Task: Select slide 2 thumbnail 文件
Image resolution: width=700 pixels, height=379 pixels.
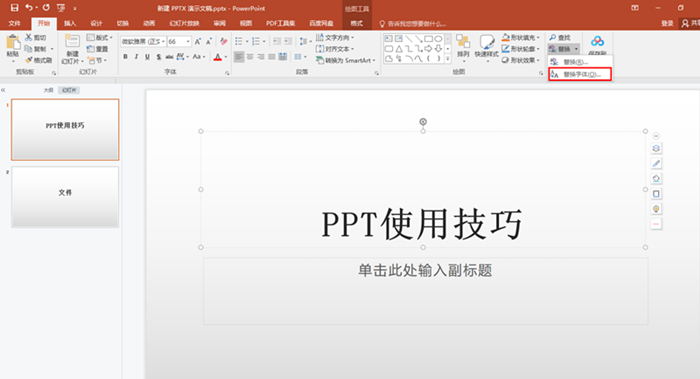Action: pos(65,197)
